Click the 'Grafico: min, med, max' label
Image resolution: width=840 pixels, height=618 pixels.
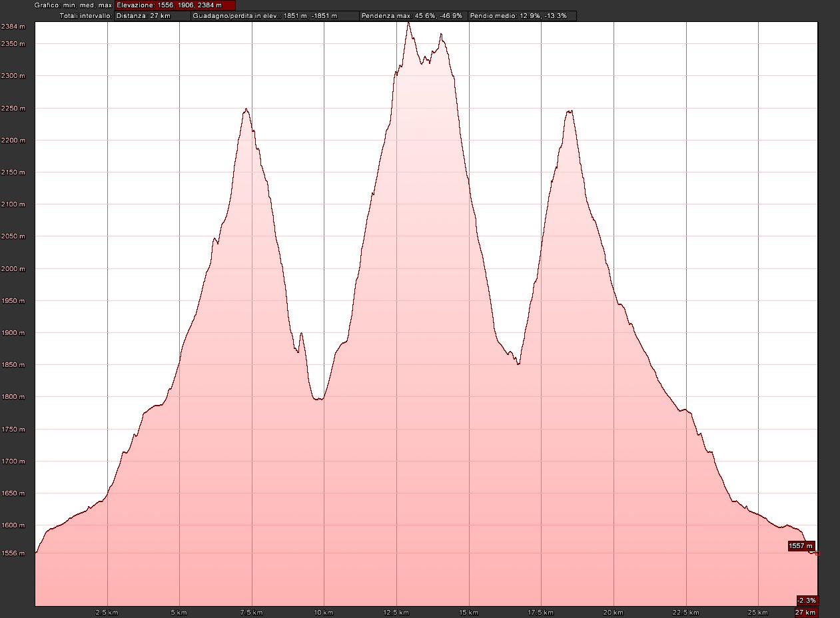tap(73, 5)
